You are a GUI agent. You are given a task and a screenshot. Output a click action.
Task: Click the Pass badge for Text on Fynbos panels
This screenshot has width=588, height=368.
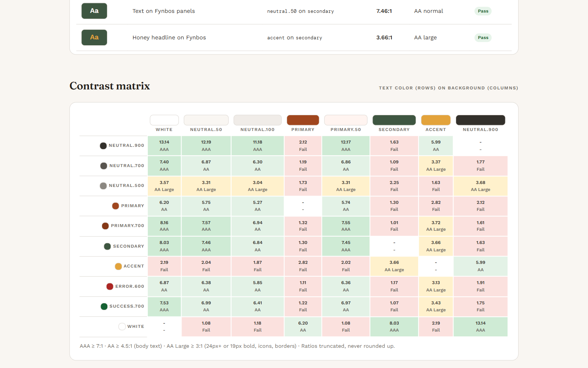(483, 11)
